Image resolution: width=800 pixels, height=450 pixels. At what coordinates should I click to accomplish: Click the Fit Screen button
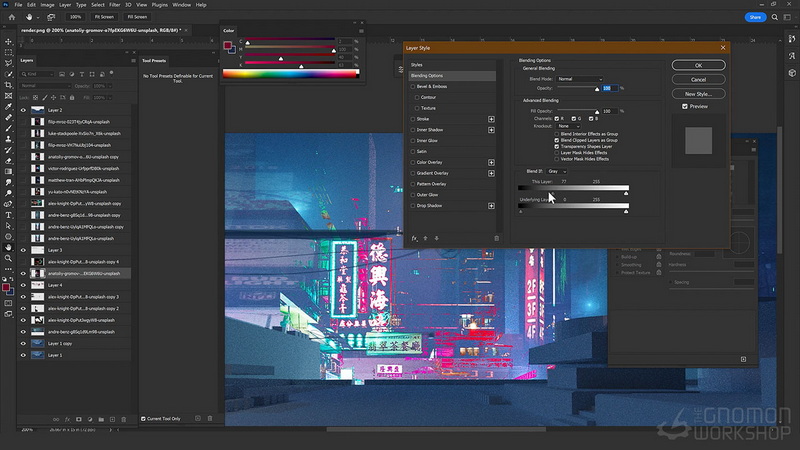tap(104, 17)
